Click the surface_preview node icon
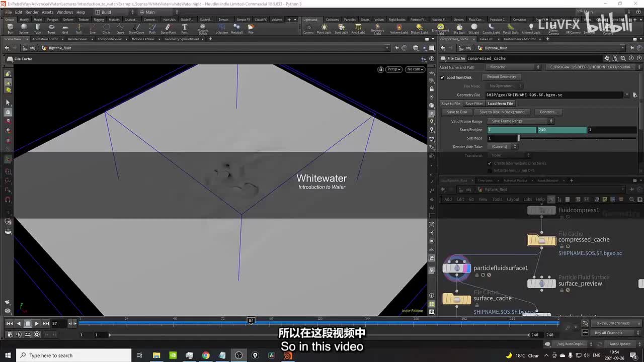Image resolution: width=644 pixels, height=362 pixels. pos(541,284)
